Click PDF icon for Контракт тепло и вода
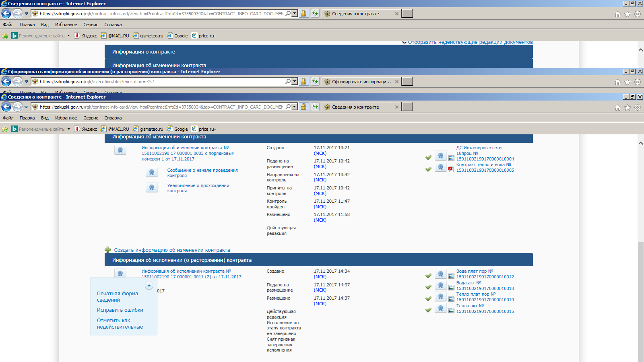644x362 pixels. click(x=451, y=169)
